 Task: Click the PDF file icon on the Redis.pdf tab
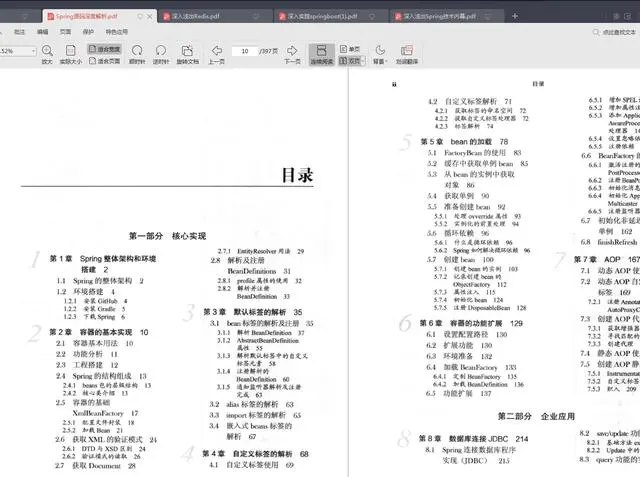(x=167, y=16)
